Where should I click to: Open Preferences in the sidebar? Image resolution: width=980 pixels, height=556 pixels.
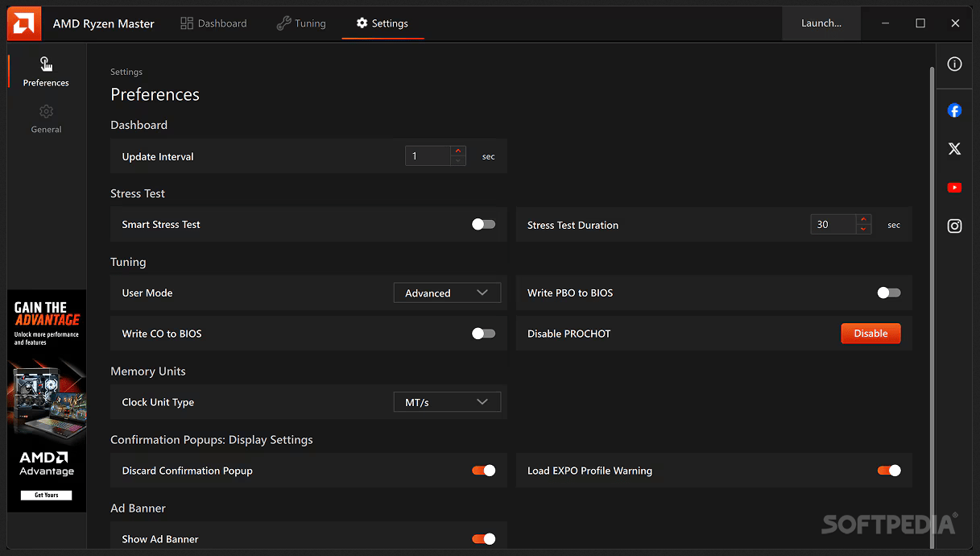point(46,72)
